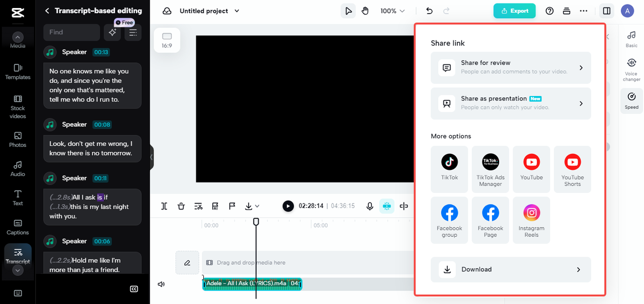644x304 pixels.
Task: Select the pointer selection tool
Action: tap(348, 11)
